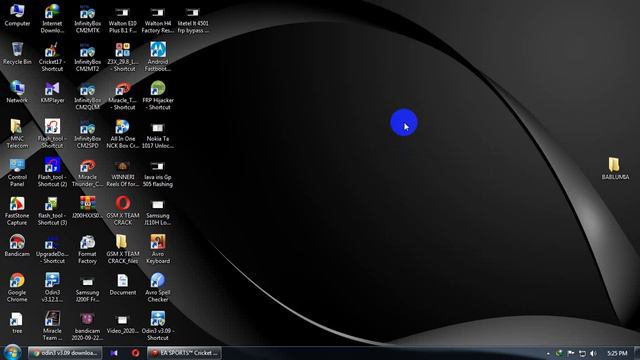Select the GSM X TEAM CRACK Opera icon

(122, 211)
